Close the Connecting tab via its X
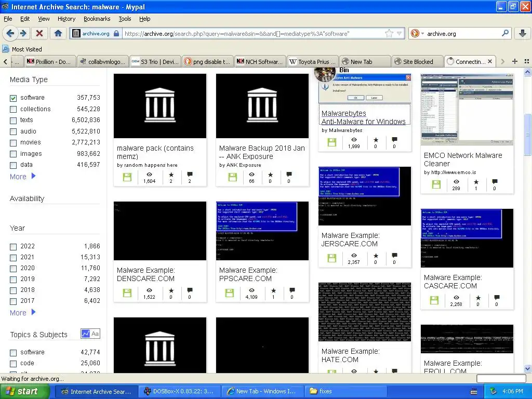Viewport: 532px width, 399px height. pos(490,61)
